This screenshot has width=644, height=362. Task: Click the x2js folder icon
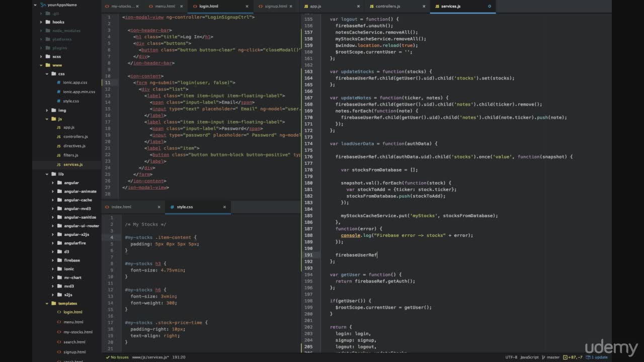pyautogui.click(x=59, y=295)
